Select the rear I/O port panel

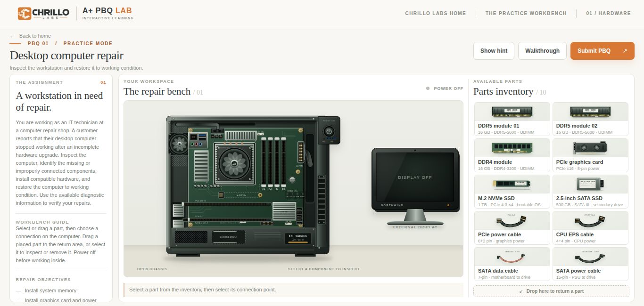tap(198, 141)
